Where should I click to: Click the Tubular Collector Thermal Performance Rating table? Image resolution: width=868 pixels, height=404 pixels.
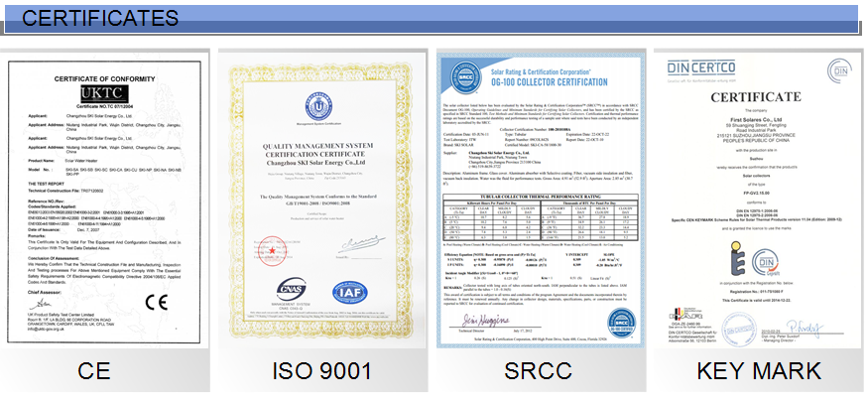[x=541, y=216]
